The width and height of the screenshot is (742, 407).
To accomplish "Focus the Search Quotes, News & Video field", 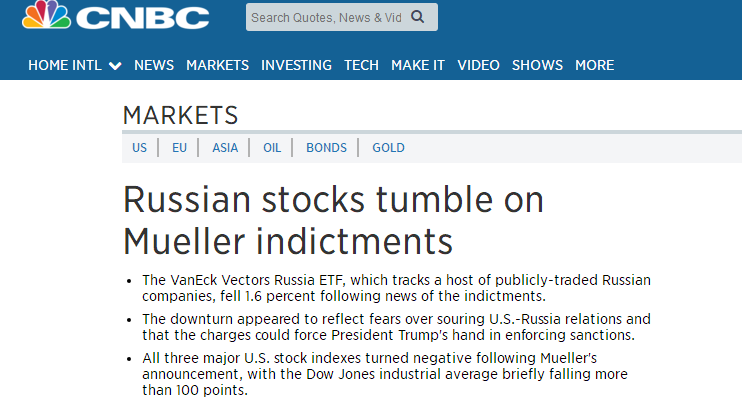I will click(342, 17).
